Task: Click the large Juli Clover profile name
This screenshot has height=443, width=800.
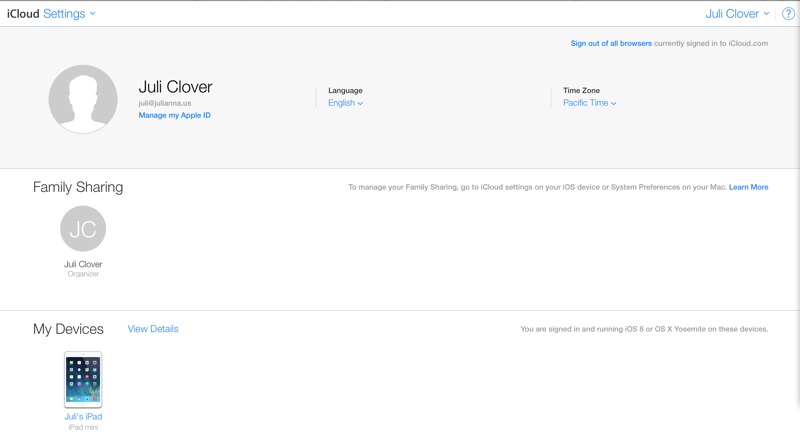Action: (x=176, y=87)
